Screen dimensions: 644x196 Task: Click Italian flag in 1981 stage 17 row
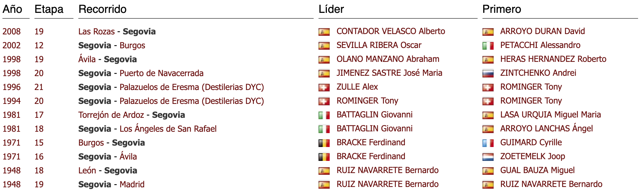[x=324, y=115]
